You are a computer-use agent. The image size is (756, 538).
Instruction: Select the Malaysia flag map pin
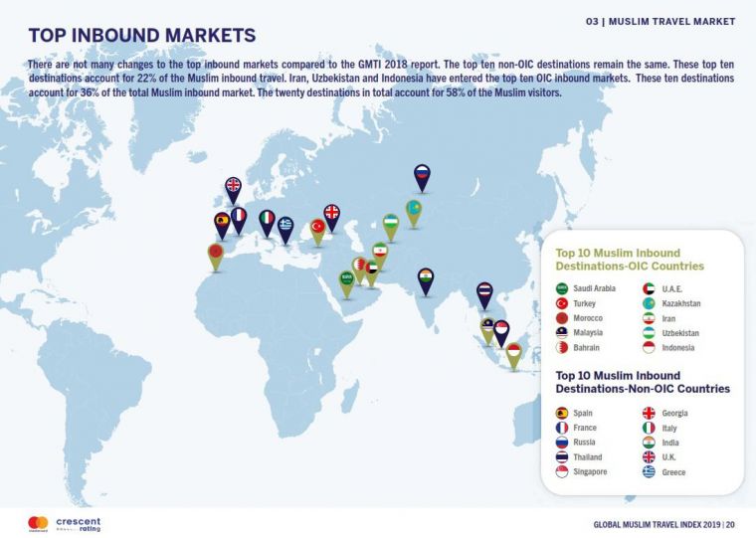487,330
